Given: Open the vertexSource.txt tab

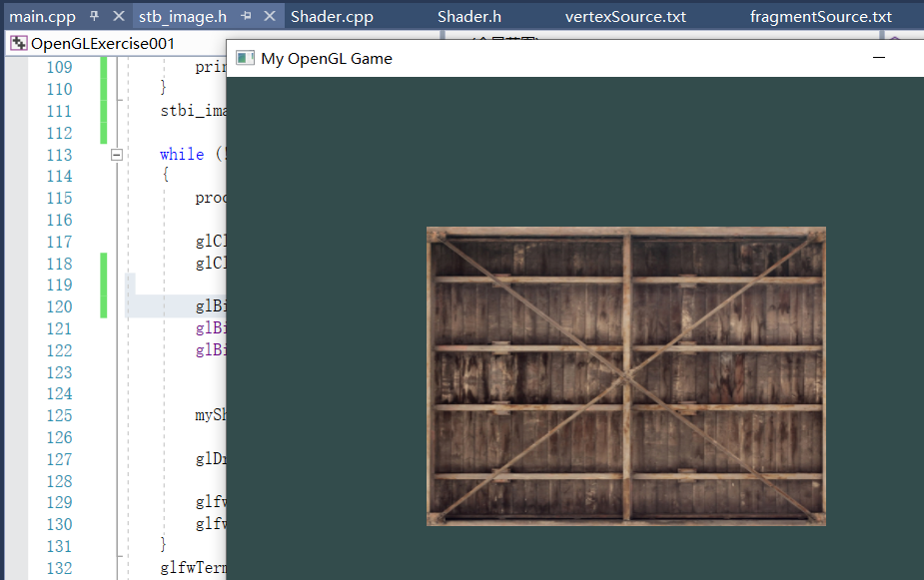Looking at the screenshot, I should point(624,15).
